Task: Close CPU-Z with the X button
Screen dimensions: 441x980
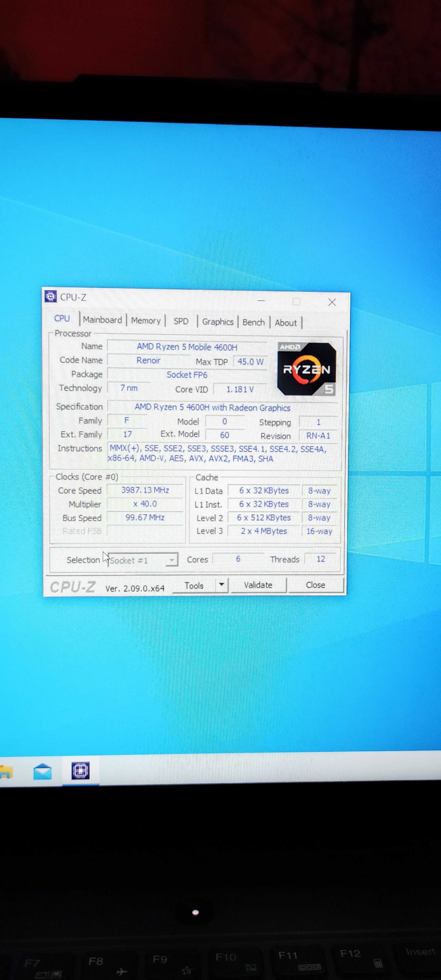Action: (x=332, y=302)
